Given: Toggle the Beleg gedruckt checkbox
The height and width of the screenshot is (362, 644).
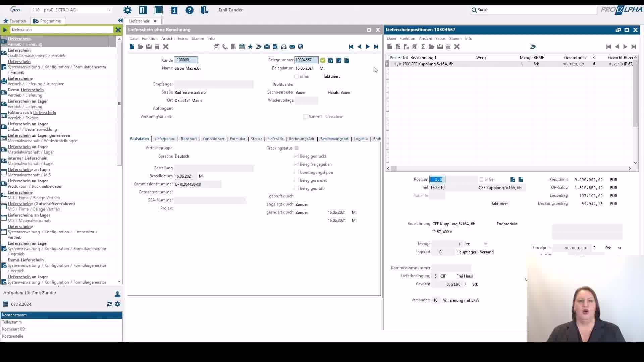Looking at the screenshot, I should click(x=297, y=156).
